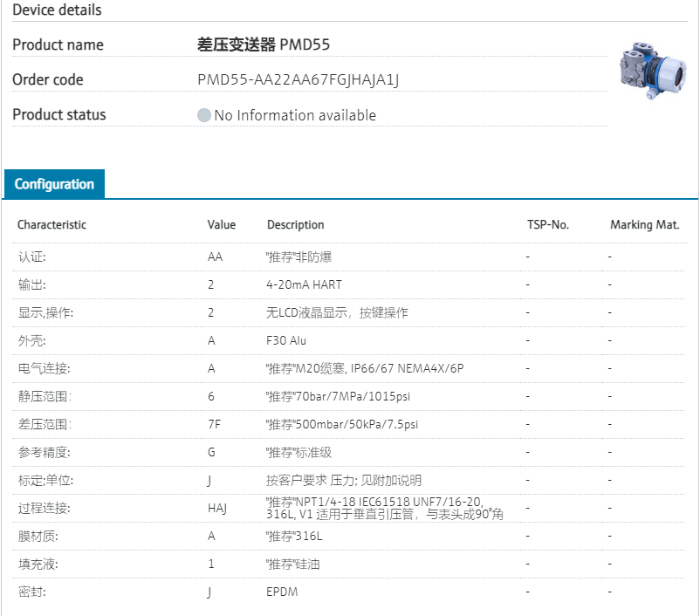Click the F30 Alu housing description
This screenshot has height=616, width=700.
point(286,340)
